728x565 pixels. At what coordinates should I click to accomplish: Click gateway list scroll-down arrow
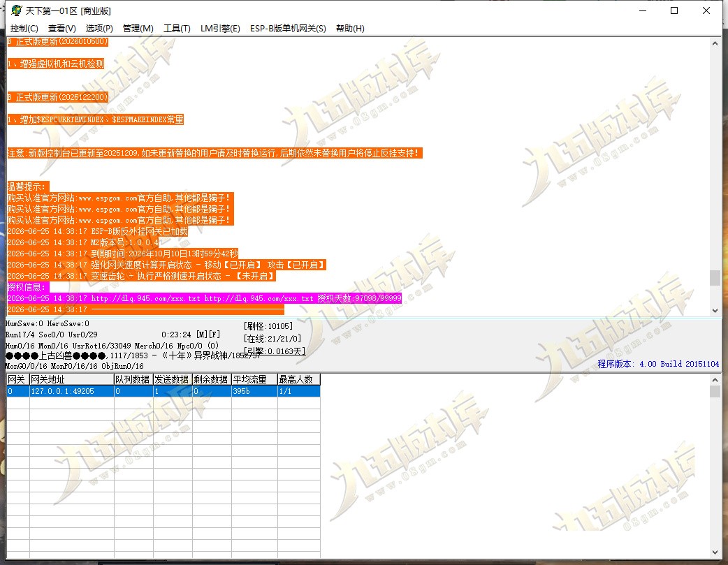pos(715,552)
